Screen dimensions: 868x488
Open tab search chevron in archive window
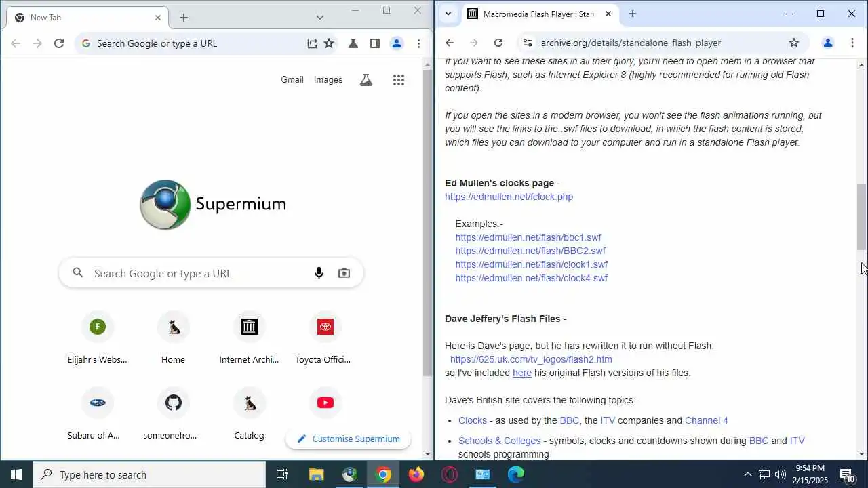pyautogui.click(x=448, y=14)
